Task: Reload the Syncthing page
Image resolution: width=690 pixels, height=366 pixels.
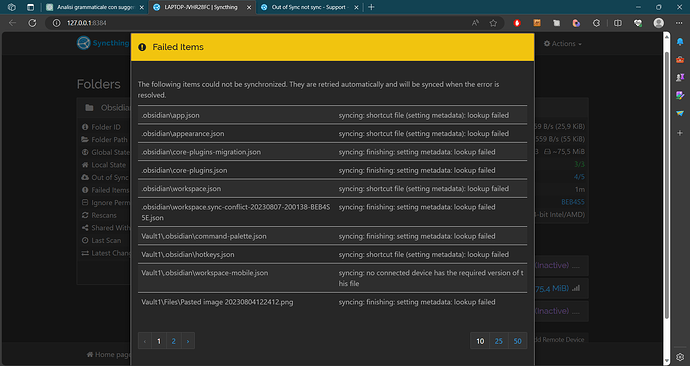Action: 32,23
